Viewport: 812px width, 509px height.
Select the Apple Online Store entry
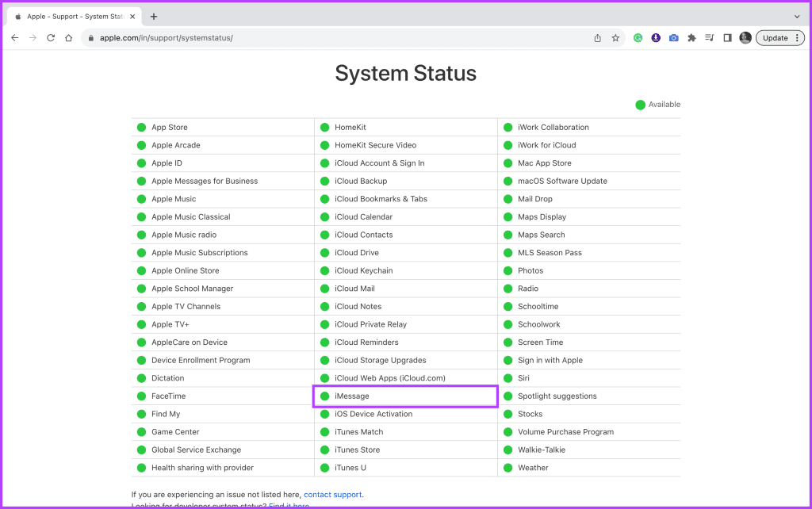(x=185, y=271)
